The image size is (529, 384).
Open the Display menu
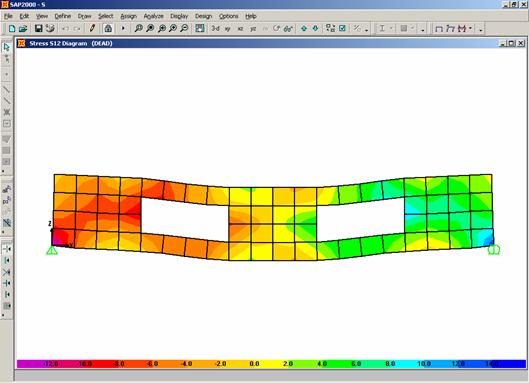click(179, 16)
